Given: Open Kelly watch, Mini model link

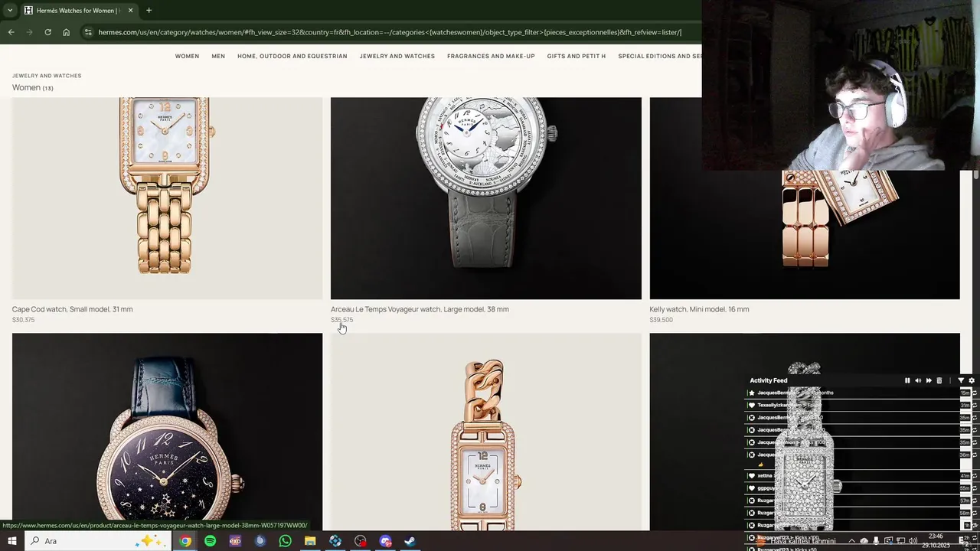Looking at the screenshot, I should (699, 309).
